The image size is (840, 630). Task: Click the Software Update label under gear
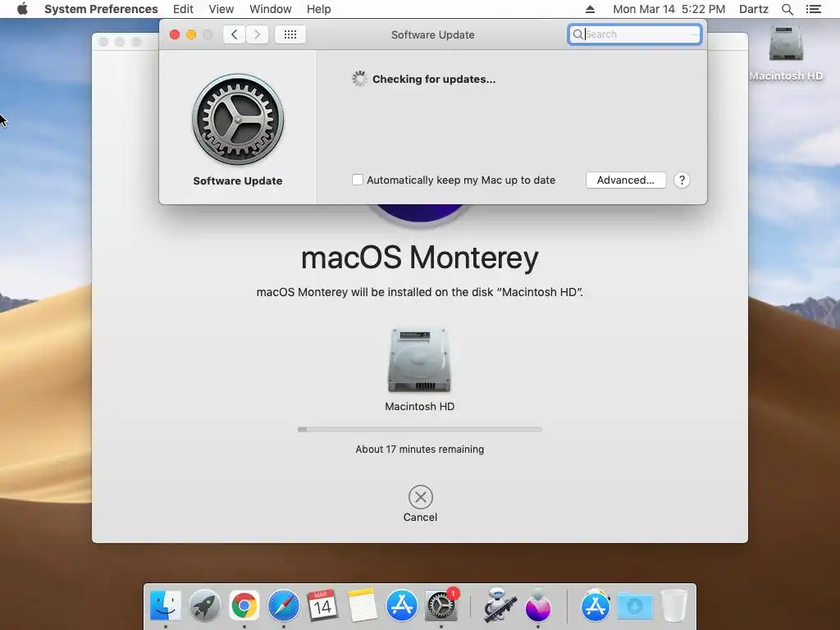click(x=238, y=180)
